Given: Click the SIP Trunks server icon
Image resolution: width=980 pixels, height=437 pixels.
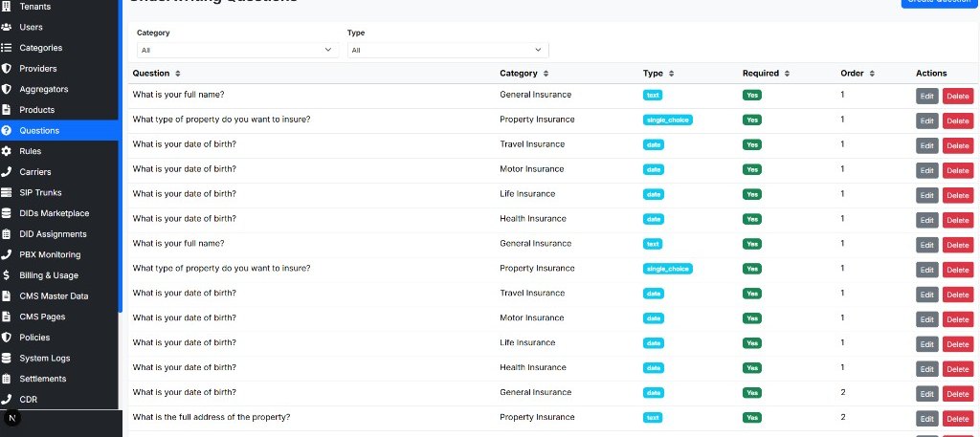Looking at the screenshot, I should click(x=7, y=192).
